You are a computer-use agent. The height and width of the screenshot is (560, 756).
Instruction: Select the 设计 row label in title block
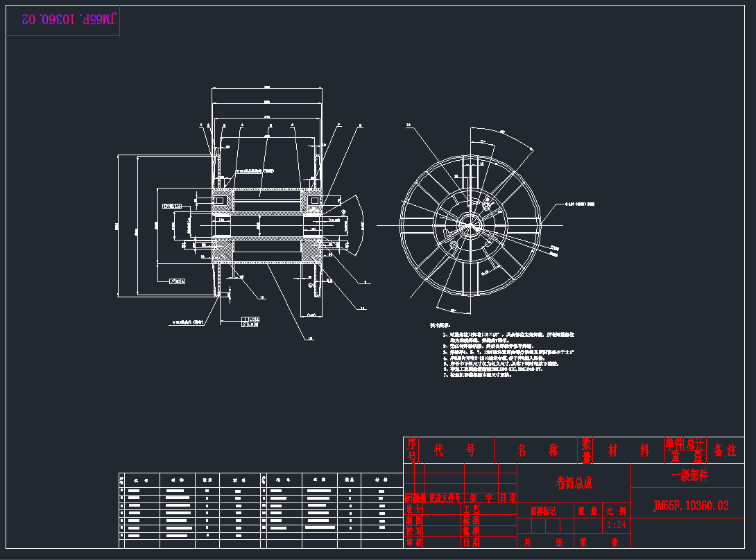point(413,509)
